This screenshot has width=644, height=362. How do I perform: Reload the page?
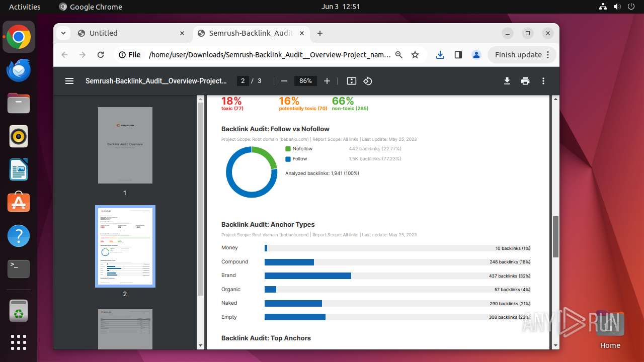tap(101, 55)
